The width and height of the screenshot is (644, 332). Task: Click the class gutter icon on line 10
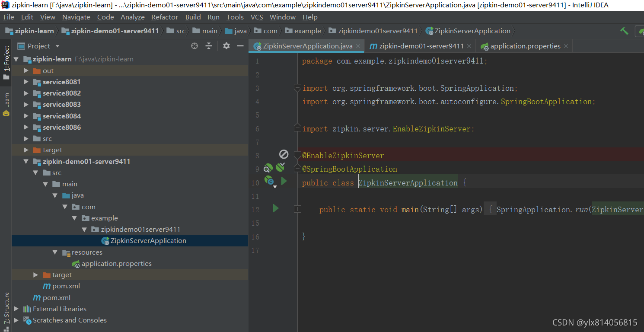pos(270,181)
